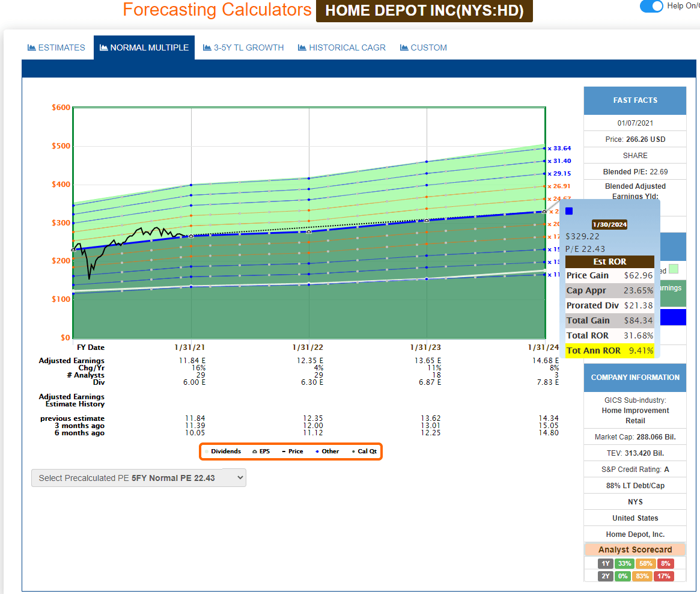Viewport: 700px width, 594px height.
Task: Click the Other blue dot marker in legend
Action: (x=318, y=451)
